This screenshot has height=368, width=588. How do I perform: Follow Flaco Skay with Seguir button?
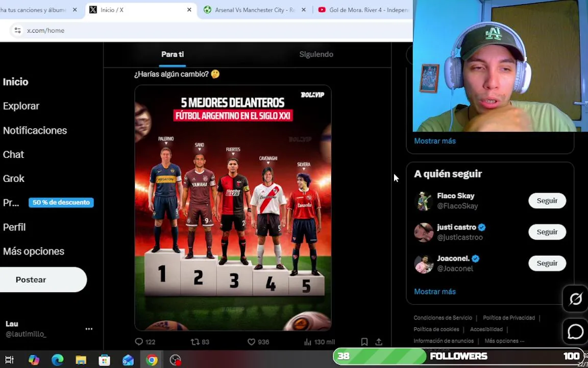[x=547, y=201]
